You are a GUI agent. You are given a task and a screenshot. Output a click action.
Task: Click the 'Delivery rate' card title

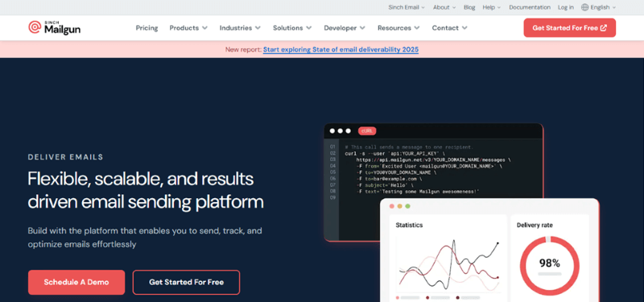[535, 225]
